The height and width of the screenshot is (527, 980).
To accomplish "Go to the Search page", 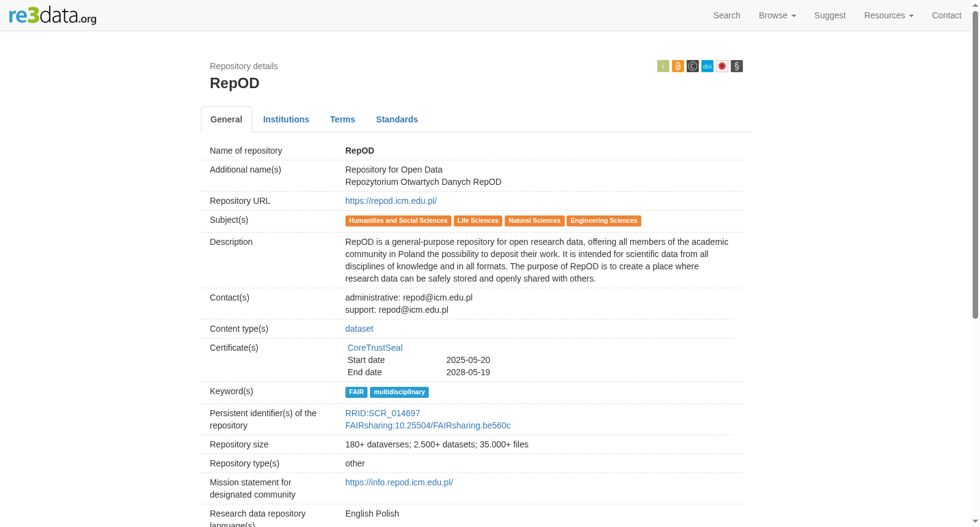I will (727, 15).
